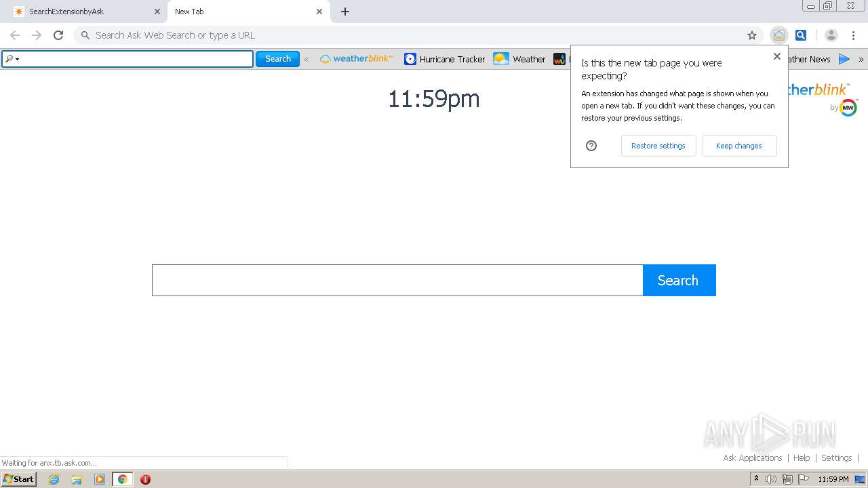Collapse the toolbar with the left double chevron
This screenshot has height=488, width=868.
(x=307, y=59)
